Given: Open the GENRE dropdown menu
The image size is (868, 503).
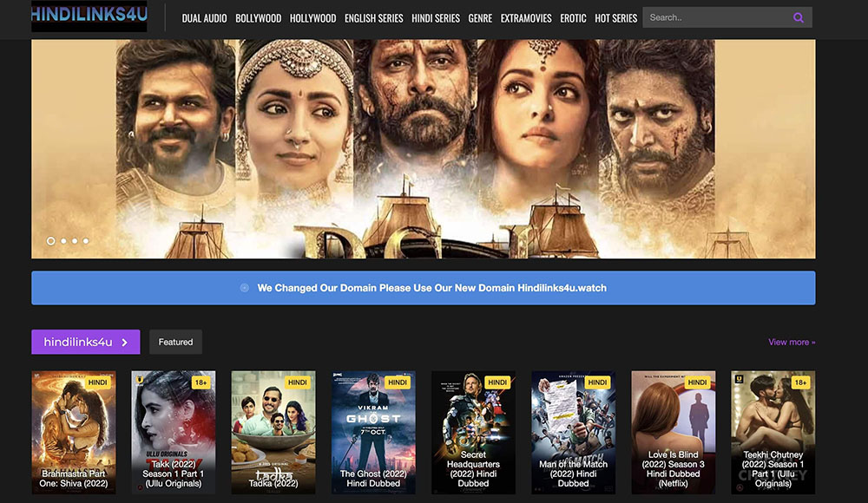Looking at the screenshot, I should click(480, 16).
